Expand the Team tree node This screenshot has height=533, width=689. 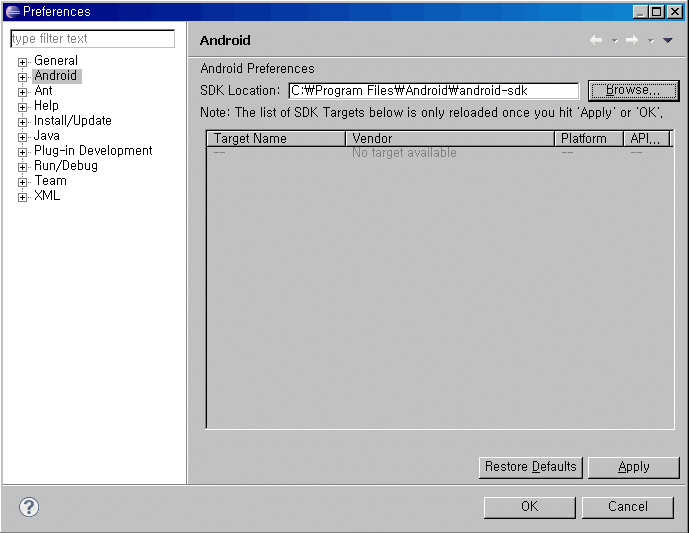pyautogui.click(x=22, y=182)
